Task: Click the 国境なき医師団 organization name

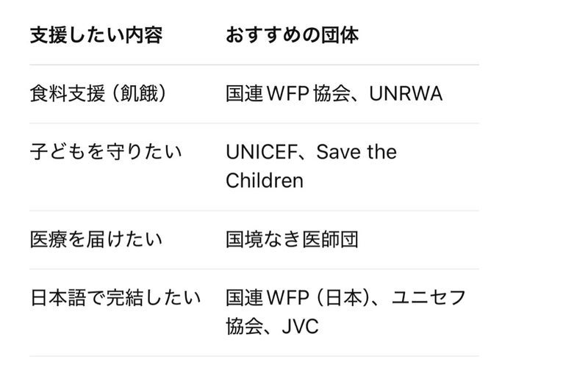Action: 292,240
